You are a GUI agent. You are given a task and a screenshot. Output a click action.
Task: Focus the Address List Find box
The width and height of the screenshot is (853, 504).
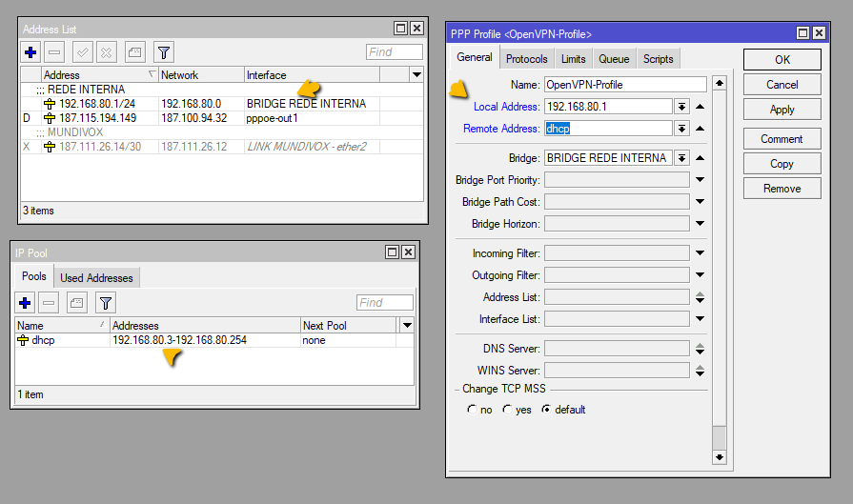(395, 52)
